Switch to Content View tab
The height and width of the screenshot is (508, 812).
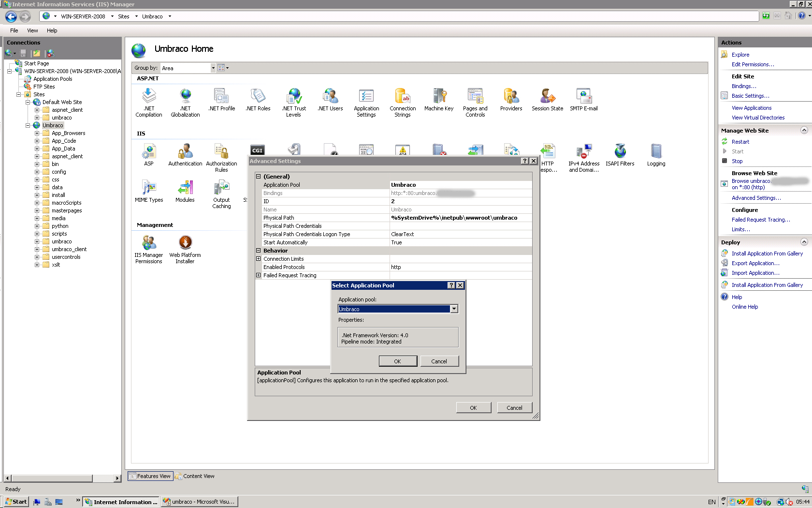pos(195,476)
